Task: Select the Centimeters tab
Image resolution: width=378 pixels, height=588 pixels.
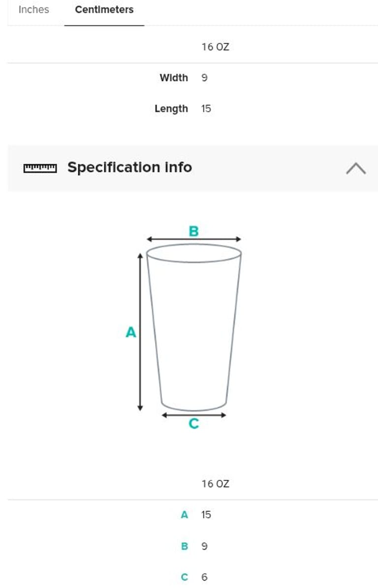Action: click(x=104, y=9)
